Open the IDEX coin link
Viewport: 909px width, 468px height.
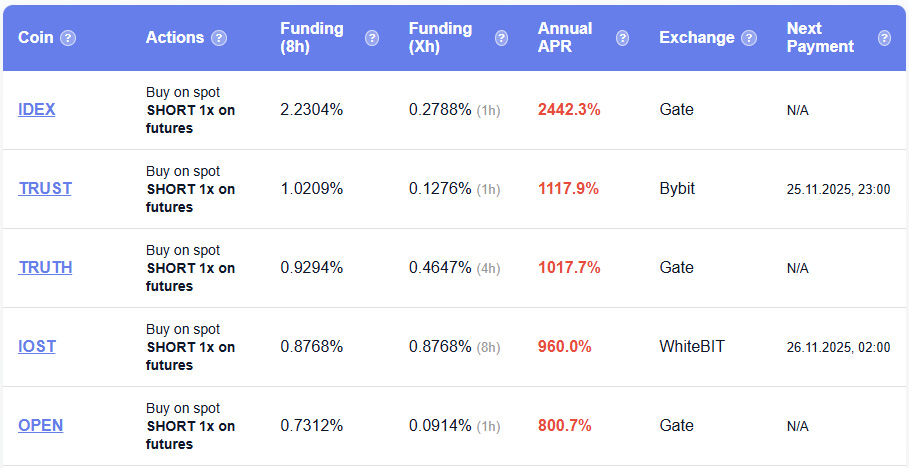pyautogui.click(x=37, y=110)
